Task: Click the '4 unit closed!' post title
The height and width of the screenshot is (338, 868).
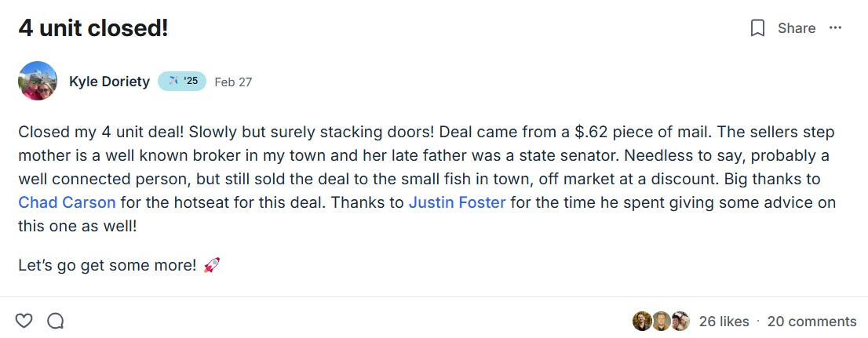Action: [x=93, y=28]
